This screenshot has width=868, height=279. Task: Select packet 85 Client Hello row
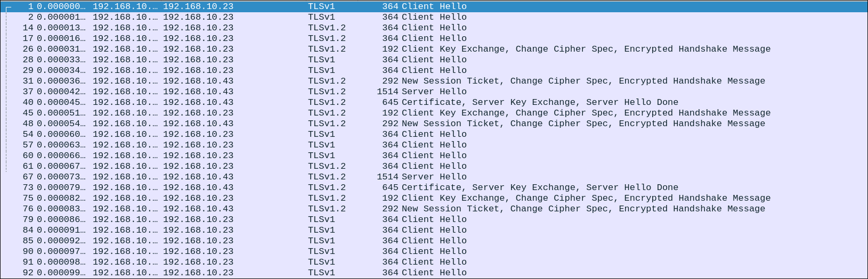434,241
